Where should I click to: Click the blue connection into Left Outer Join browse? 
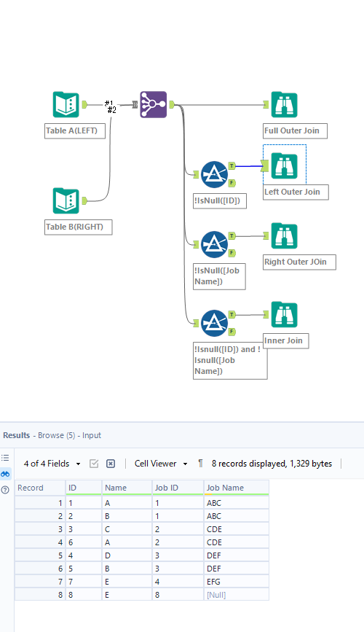coord(248,165)
